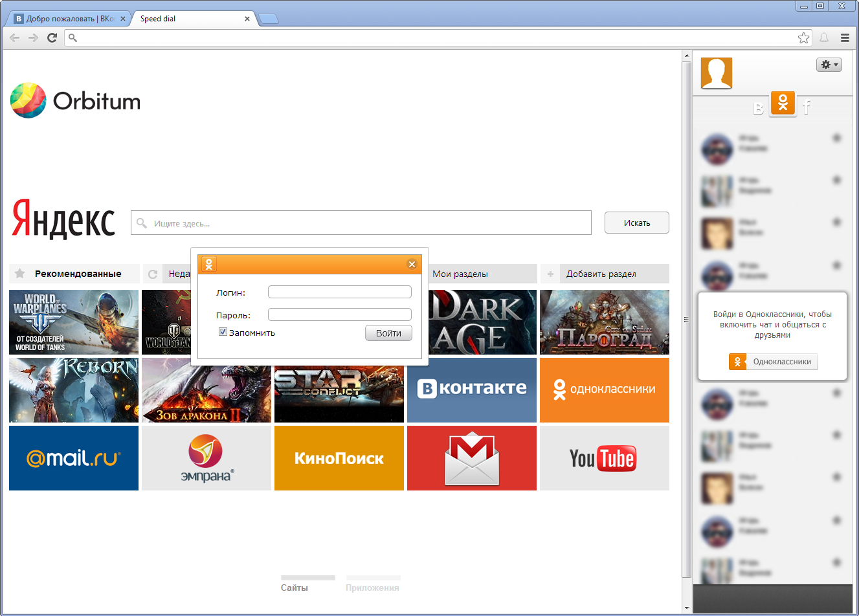Open the World of Warplanes tile
Screen dimensions: 859x616
click(x=74, y=322)
